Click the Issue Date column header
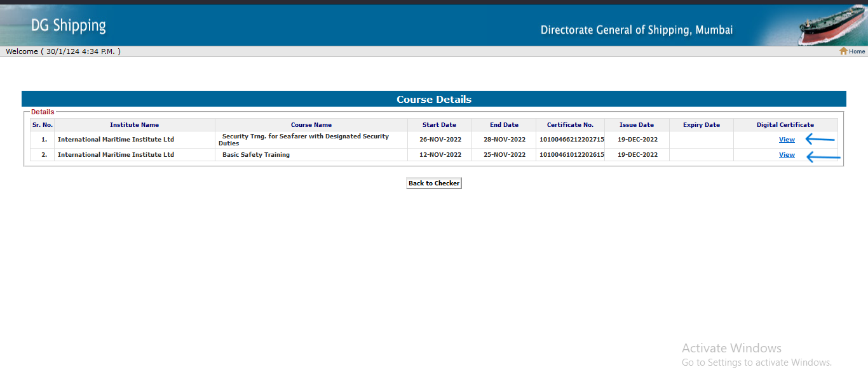868x386 pixels. [637, 124]
